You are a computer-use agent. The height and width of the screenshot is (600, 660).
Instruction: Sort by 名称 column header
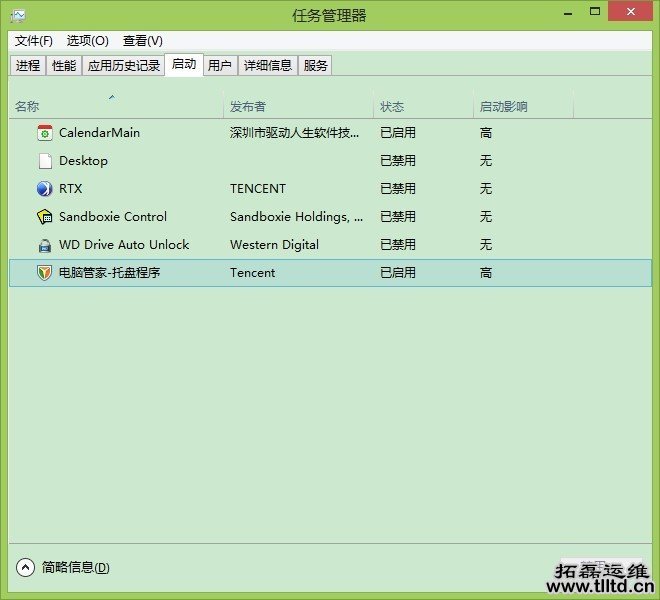[28, 107]
